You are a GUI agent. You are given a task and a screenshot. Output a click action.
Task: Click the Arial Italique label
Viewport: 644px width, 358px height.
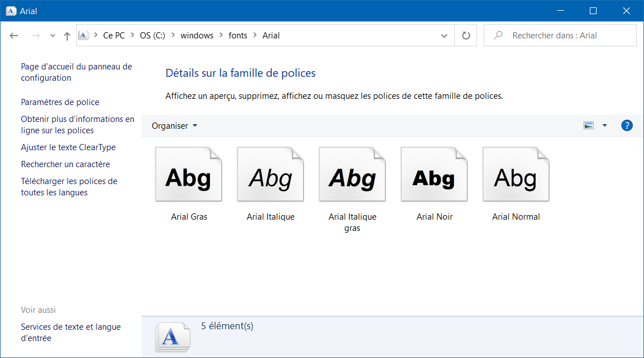pyautogui.click(x=271, y=217)
